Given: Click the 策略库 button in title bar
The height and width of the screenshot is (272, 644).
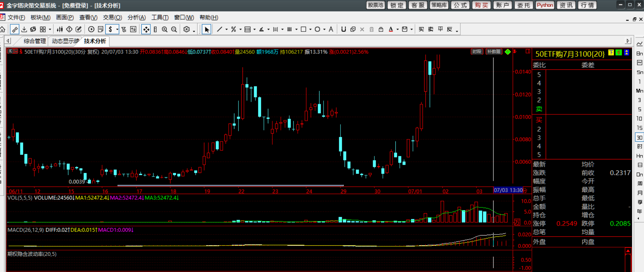Looking at the screenshot, I should pos(439,5).
